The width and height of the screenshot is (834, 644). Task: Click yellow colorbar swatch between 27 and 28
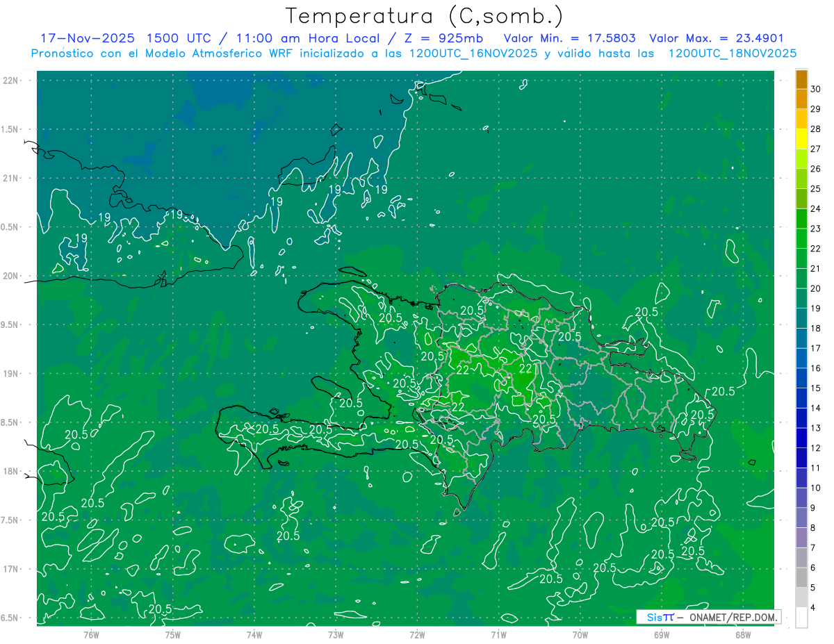801,139
